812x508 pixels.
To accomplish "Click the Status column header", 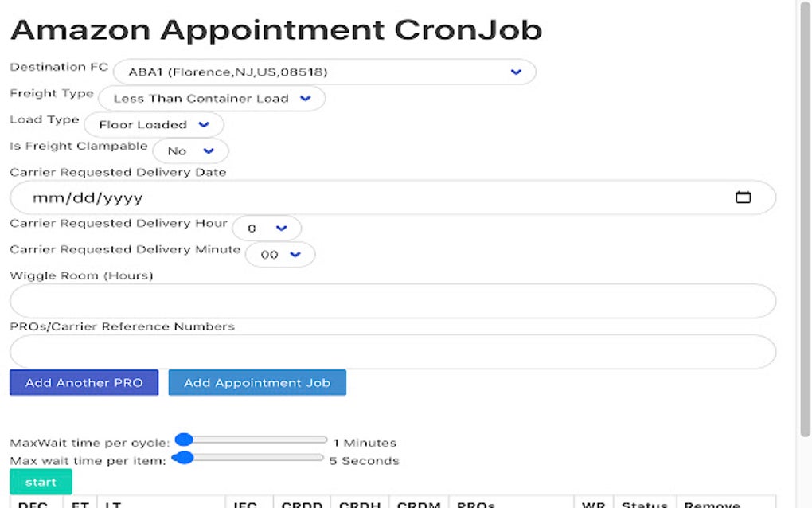I will [x=645, y=504].
